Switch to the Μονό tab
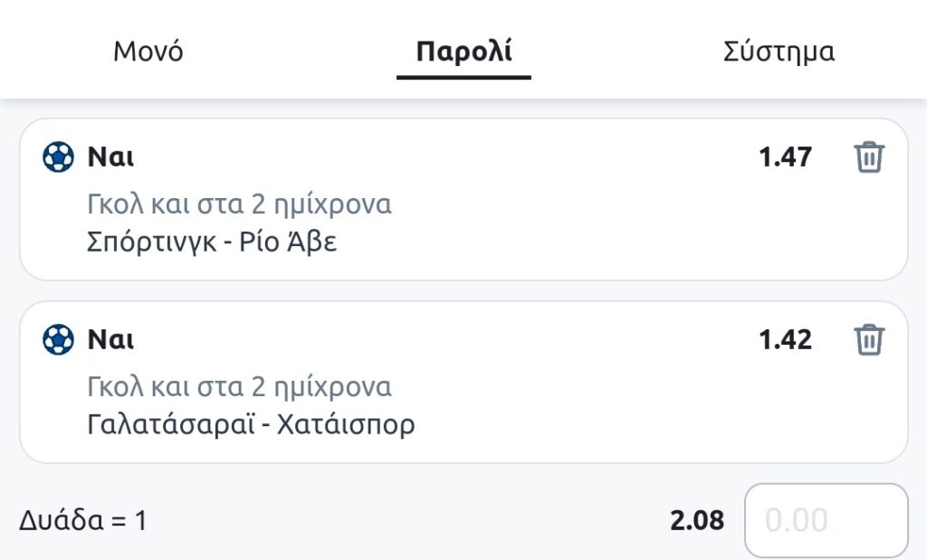Viewport: 927px width, 560px height. tap(148, 52)
